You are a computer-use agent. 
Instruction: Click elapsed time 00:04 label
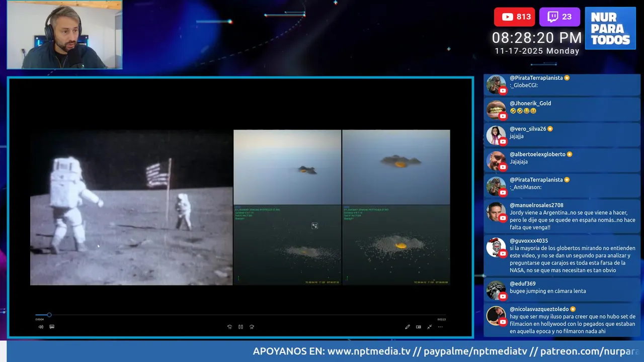[39, 319]
